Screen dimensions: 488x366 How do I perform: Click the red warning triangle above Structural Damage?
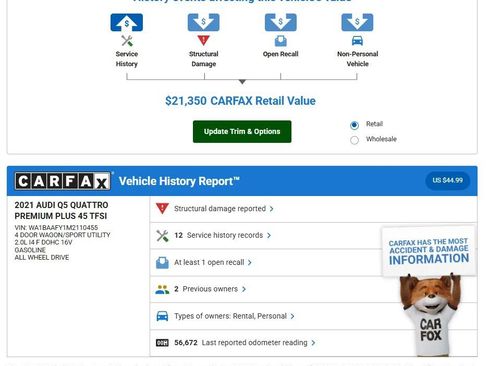tap(204, 40)
